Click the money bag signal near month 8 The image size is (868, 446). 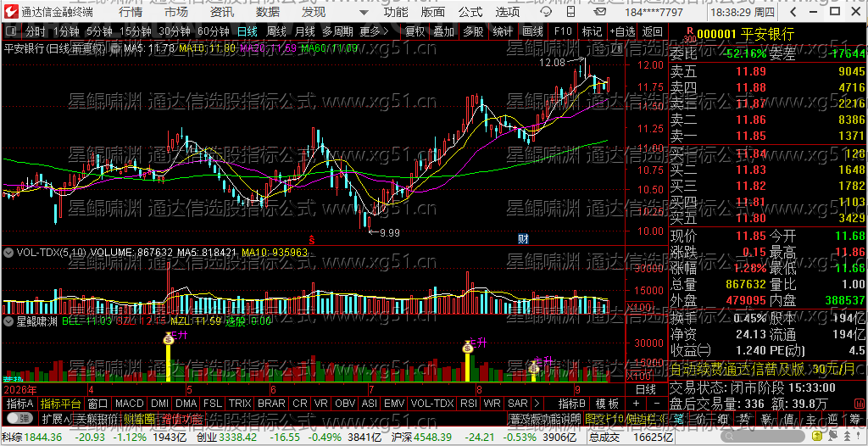click(x=468, y=347)
